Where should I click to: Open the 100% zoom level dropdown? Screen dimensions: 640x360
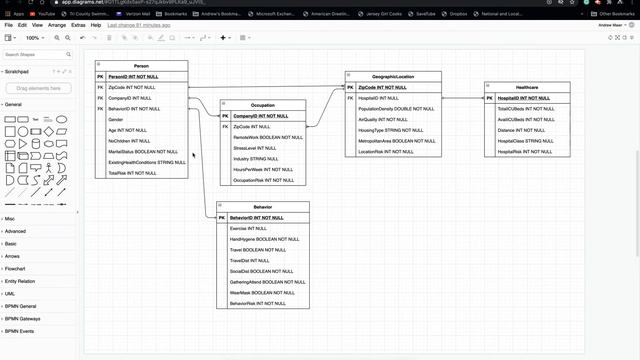click(x=35, y=38)
